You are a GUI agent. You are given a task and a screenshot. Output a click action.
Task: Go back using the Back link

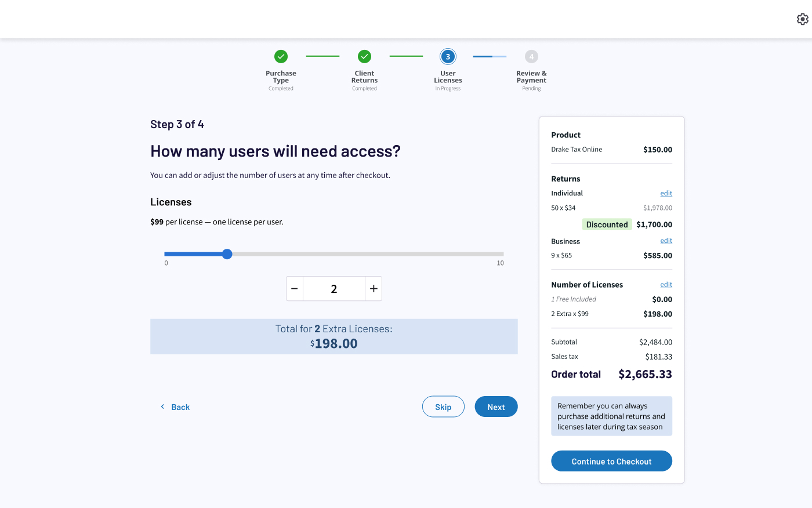click(x=180, y=407)
